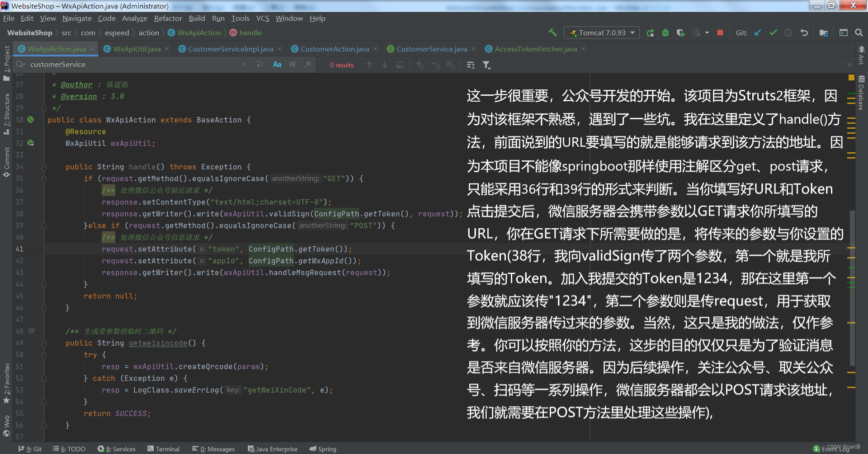Close the search bar with the X at the right end

coord(849,65)
